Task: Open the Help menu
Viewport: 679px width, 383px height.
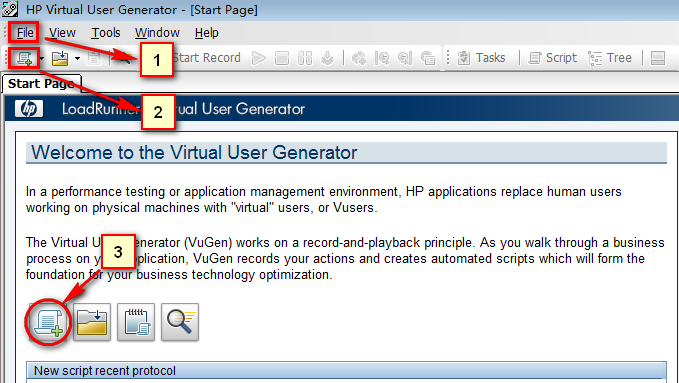Action: (x=207, y=33)
